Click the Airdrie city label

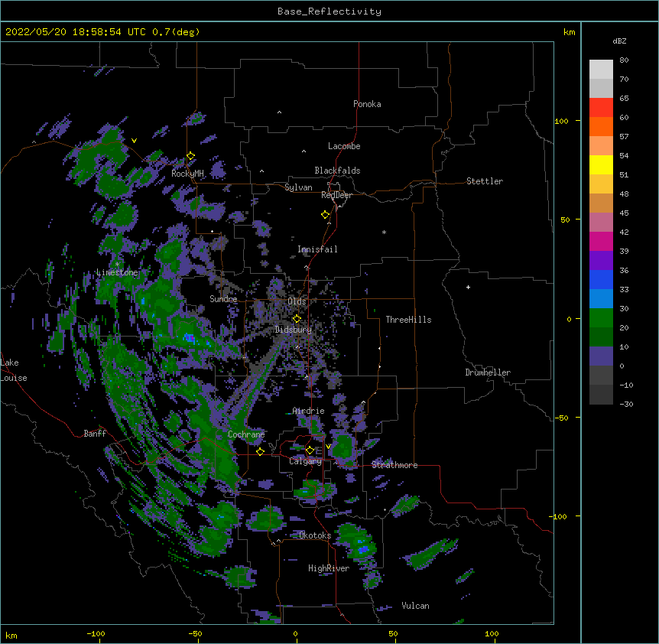click(309, 411)
